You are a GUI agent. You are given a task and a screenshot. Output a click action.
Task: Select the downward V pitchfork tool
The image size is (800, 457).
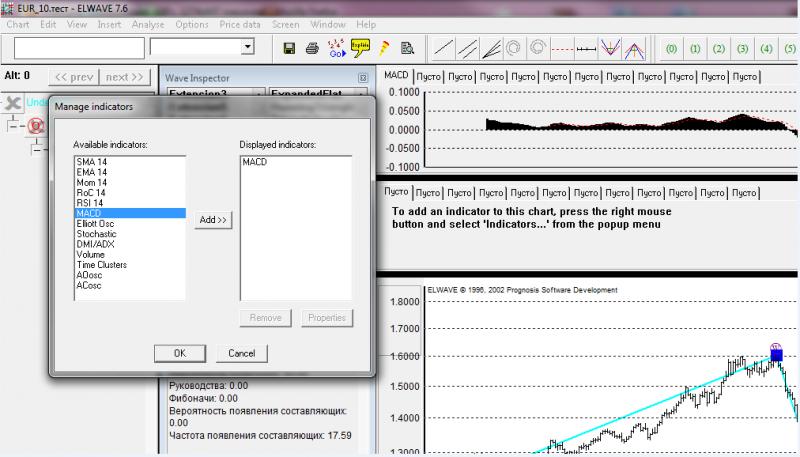tap(610, 49)
